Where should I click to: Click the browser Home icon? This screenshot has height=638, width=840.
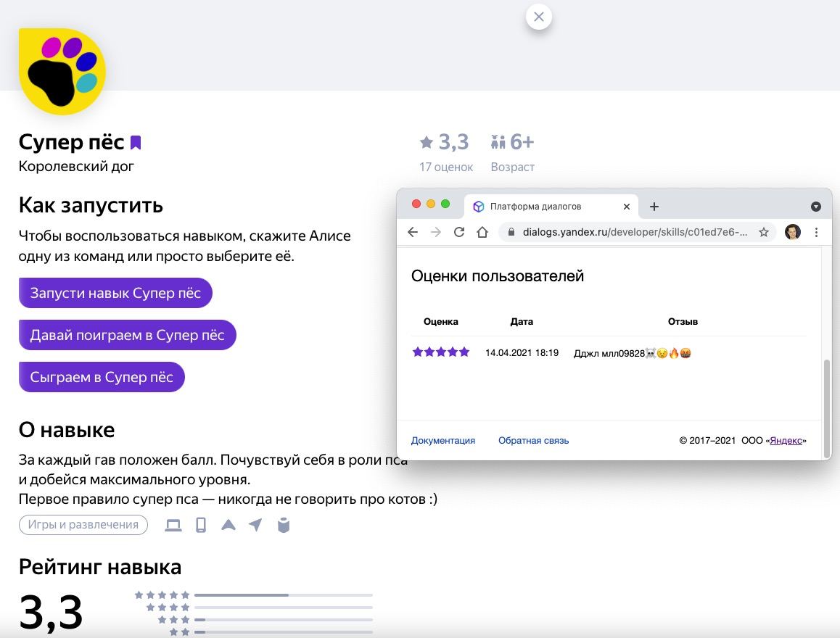click(x=482, y=232)
